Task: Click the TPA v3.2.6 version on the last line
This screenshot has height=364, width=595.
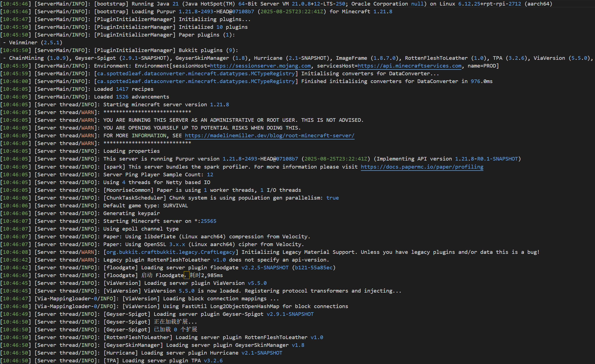Action: click(213, 361)
